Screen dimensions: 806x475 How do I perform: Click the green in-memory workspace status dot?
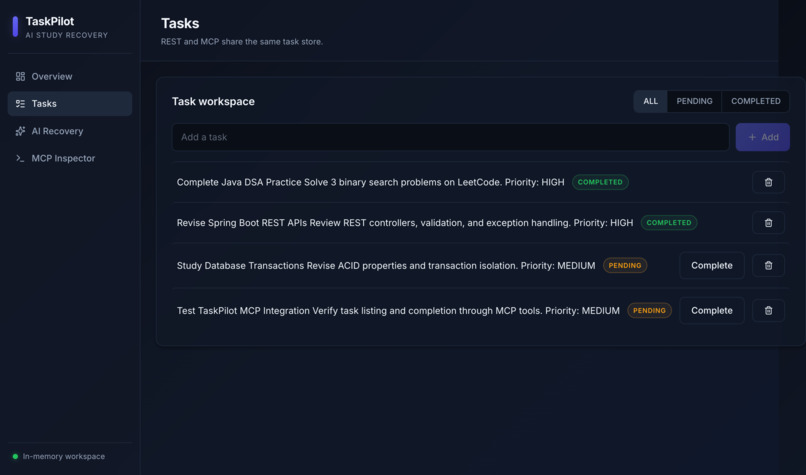click(15, 456)
